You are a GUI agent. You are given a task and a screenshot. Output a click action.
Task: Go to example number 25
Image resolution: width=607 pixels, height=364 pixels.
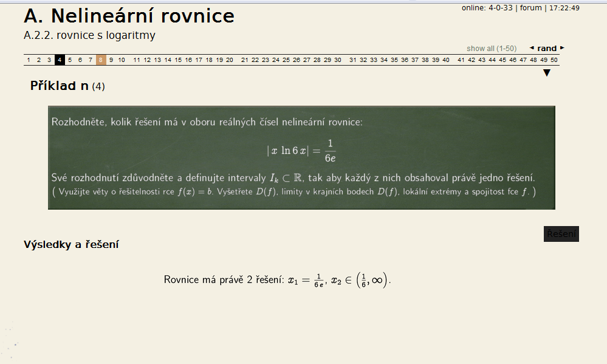286,60
